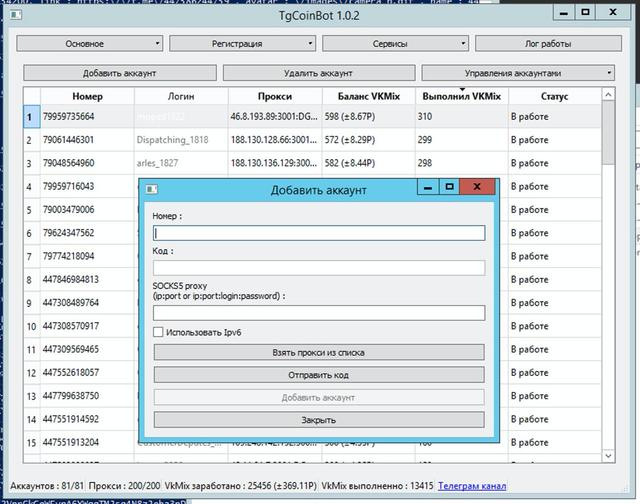Select completed count 298 cell
This screenshot has height=504, width=640.
click(462, 163)
